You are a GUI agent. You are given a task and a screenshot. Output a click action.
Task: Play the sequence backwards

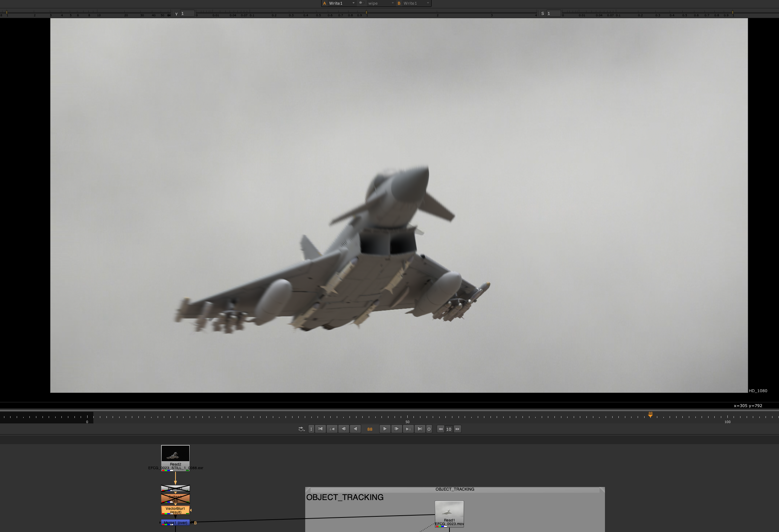(355, 429)
